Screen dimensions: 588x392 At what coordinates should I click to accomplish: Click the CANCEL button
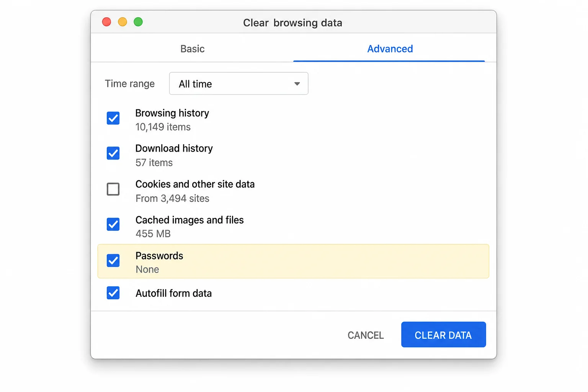[366, 335]
